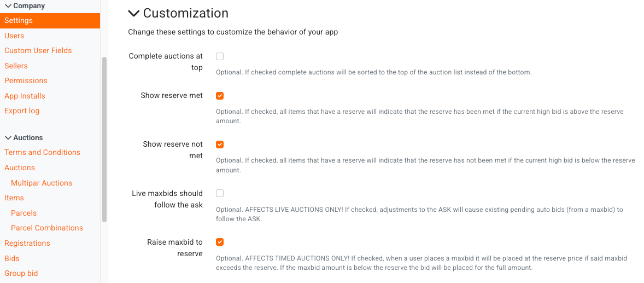Go to the Users page
The image size is (644, 283).
(14, 36)
